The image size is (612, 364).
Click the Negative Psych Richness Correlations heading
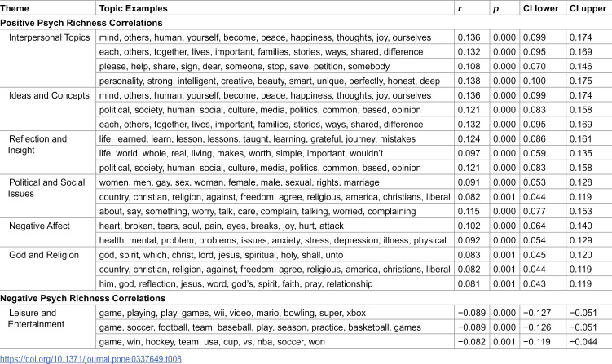(x=83, y=299)
